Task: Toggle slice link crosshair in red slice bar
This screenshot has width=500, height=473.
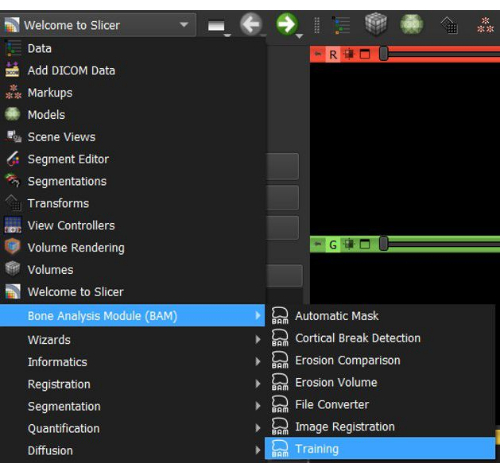Action: tap(349, 54)
